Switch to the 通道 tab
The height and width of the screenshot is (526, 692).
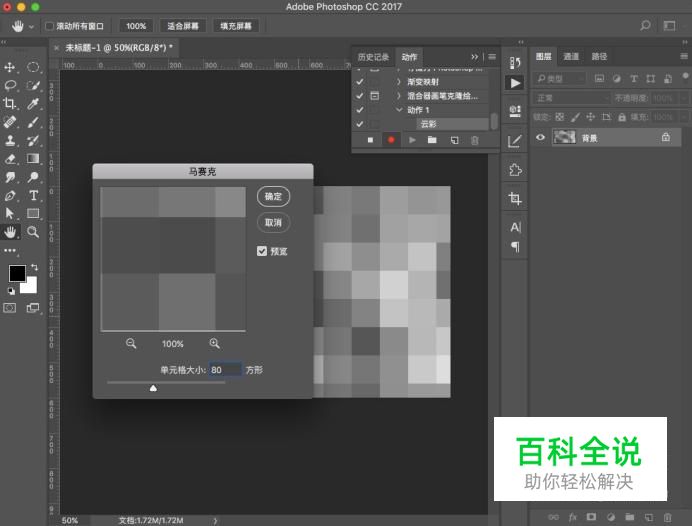point(571,56)
